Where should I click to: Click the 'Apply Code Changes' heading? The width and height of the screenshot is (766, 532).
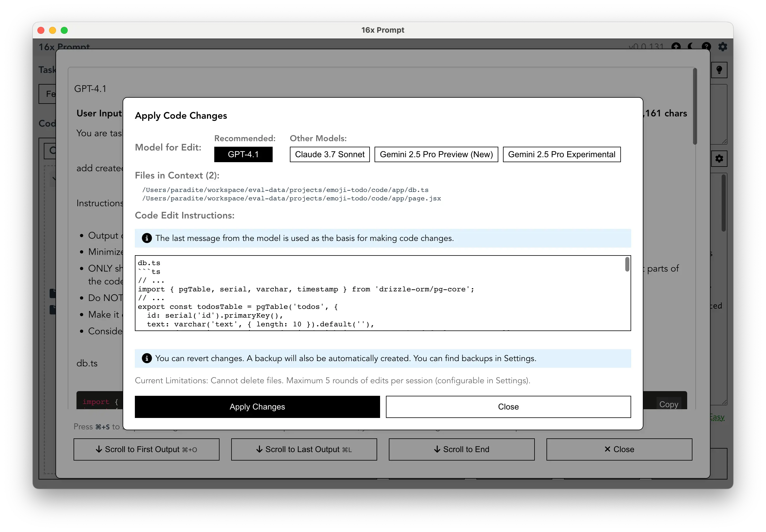tap(181, 116)
